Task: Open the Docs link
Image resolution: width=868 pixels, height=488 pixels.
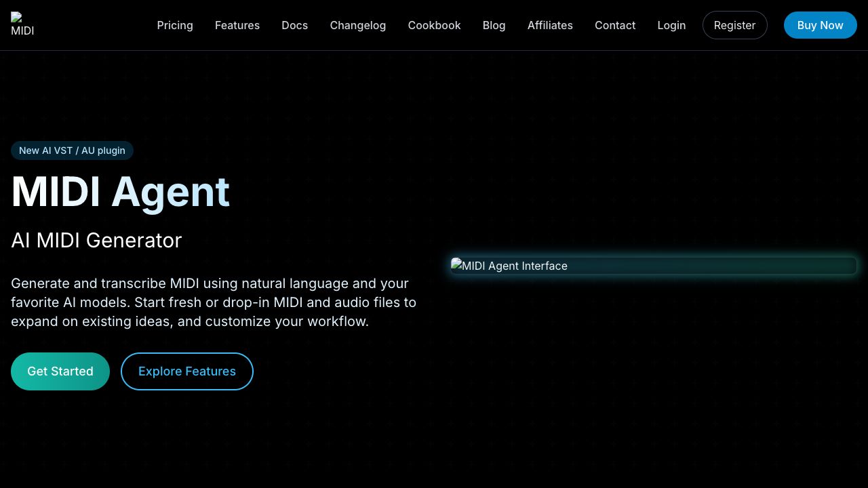Action: (294, 25)
